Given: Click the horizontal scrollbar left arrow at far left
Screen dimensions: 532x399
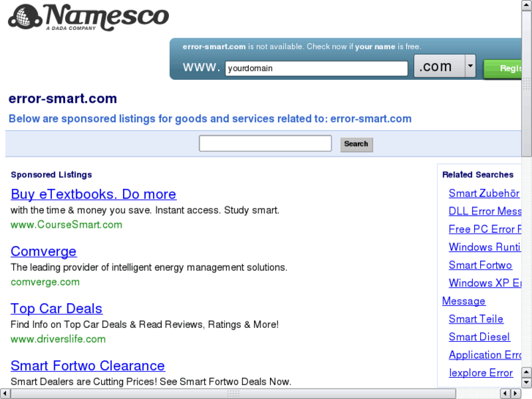Looking at the screenshot, I should point(4,393).
